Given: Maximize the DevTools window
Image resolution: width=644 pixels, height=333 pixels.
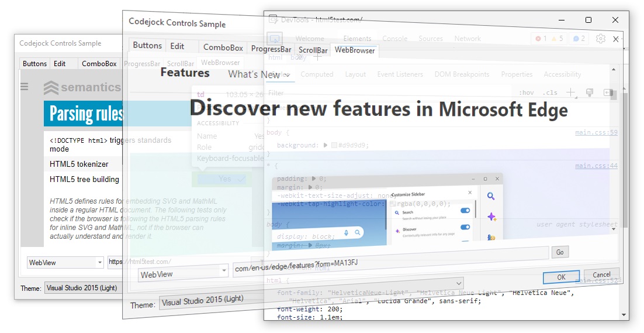Looking at the screenshot, I should click(588, 20).
